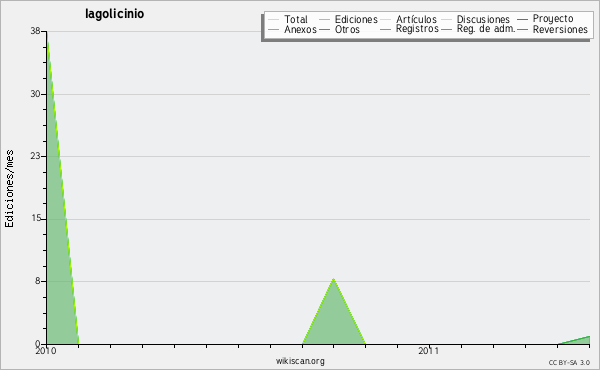Select the Otros legend label
Screen dimensions: 600x370
pyautogui.click(x=347, y=29)
